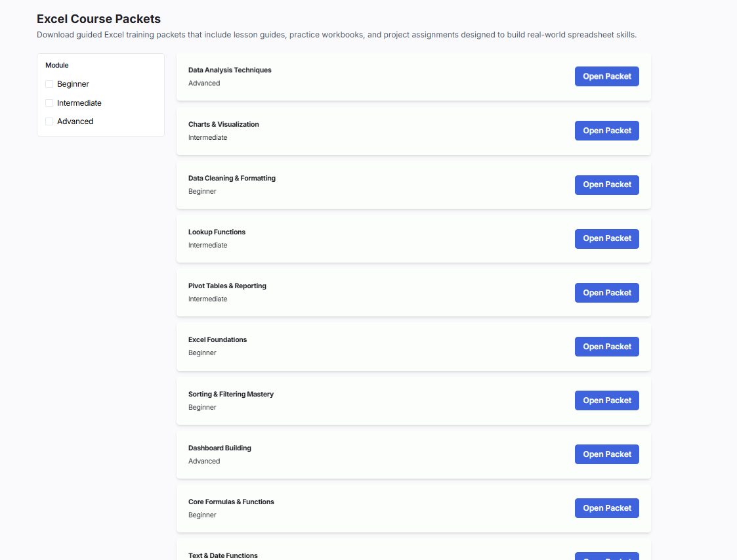737x560 pixels.
Task: Open Packet for Data Cleaning & Formatting
Action: click(x=606, y=184)
